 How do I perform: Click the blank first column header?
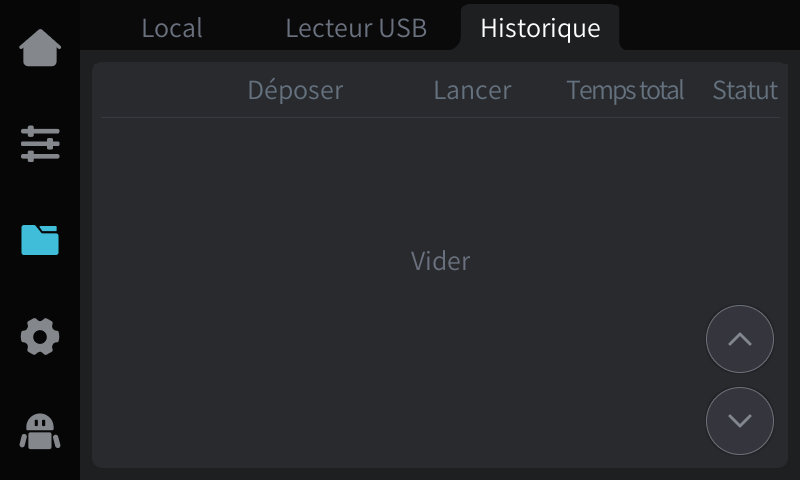pyautogui.click(x=160, y=90)
